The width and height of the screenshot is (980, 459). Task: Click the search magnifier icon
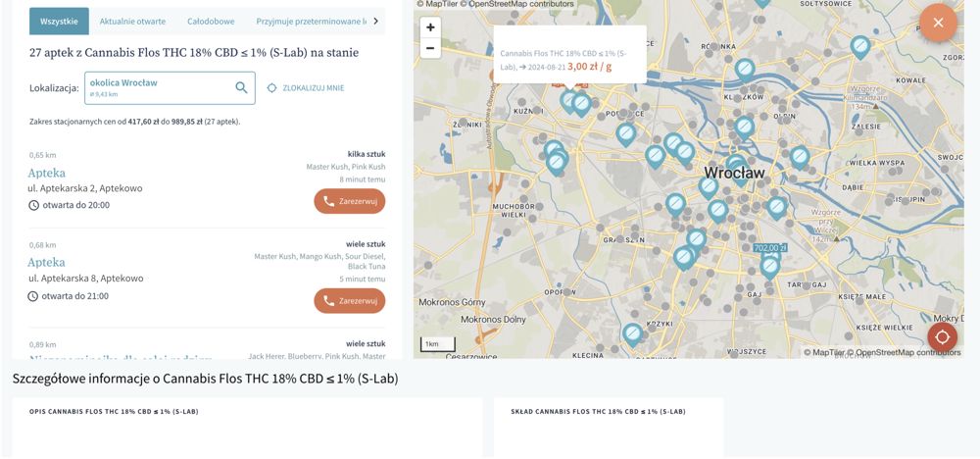tap(241, 87)
